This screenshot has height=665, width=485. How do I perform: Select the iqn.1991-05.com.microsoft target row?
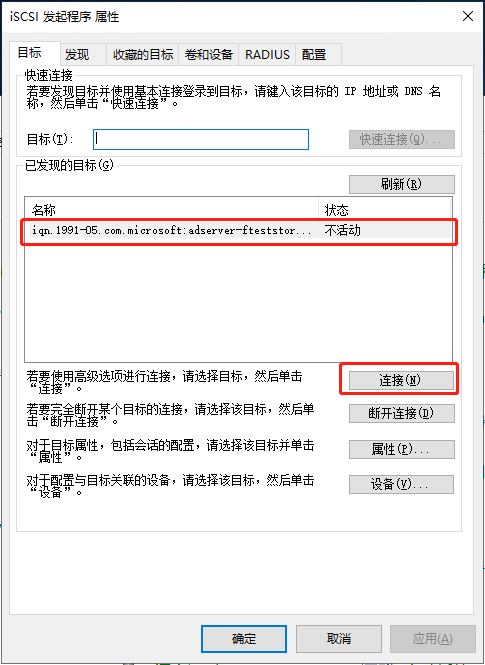tap(240, 230)
